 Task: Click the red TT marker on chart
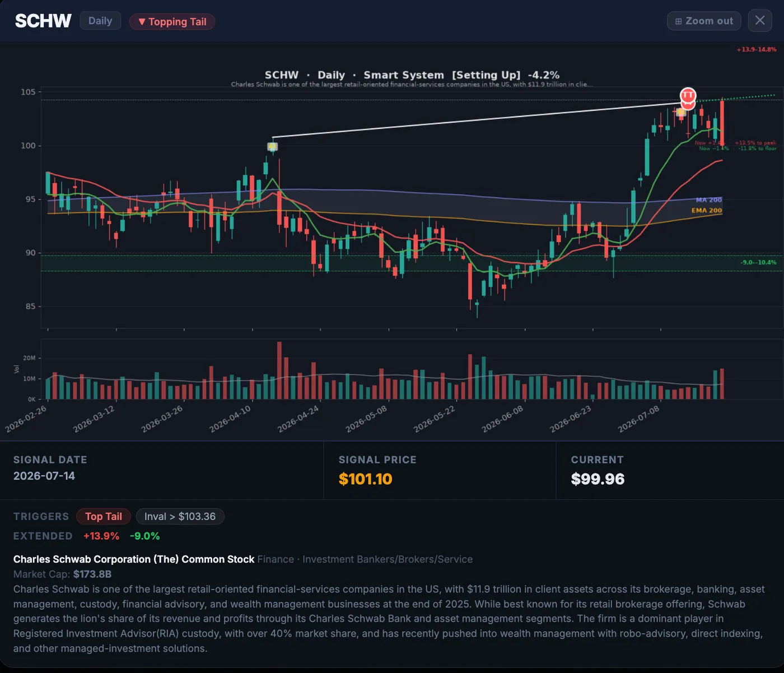point(688,96)
